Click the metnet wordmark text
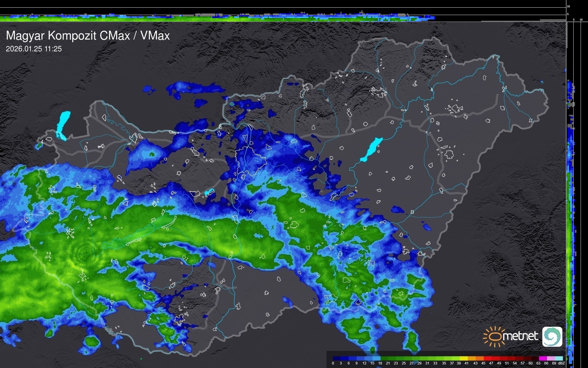This screenshot has width=588, height=368. (x=520, y=336)
